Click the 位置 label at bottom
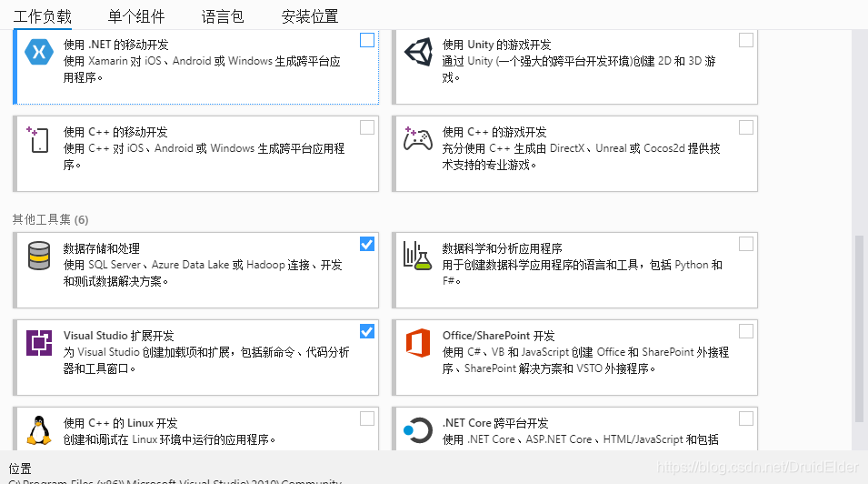 point(20,469)
